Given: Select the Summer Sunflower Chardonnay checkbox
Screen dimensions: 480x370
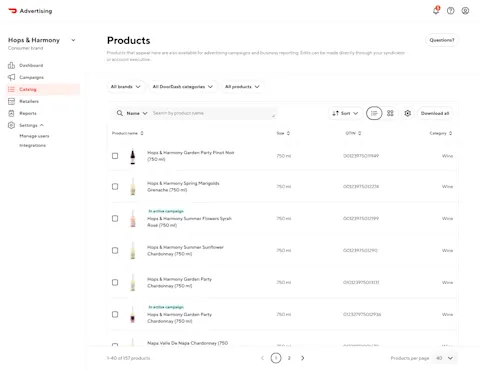Looking at the screenshot, I should pos(115,251).
